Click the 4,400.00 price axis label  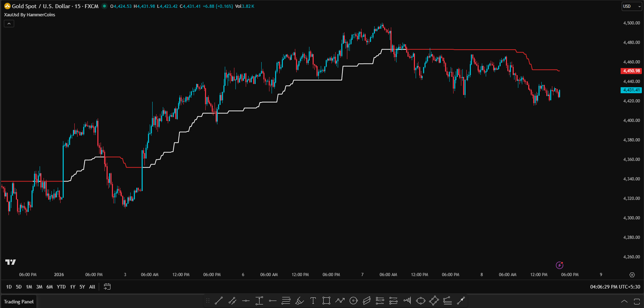point(632,121)
